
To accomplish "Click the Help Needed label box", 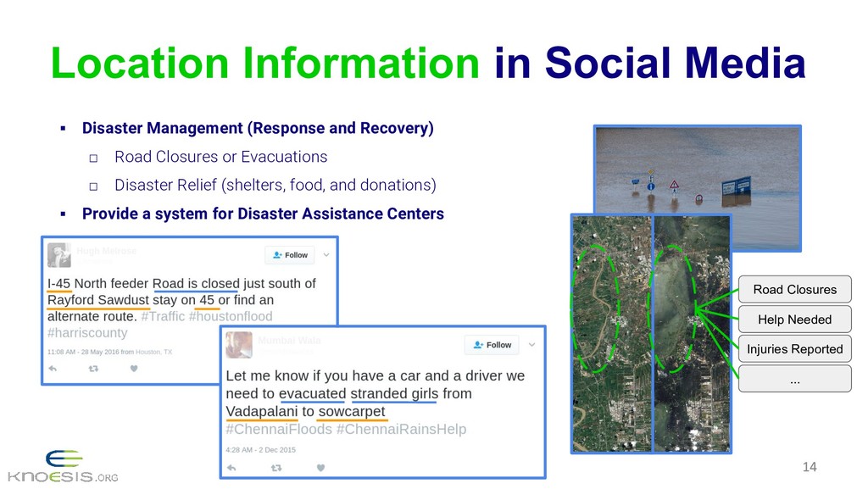I will [x=794, y=320].
